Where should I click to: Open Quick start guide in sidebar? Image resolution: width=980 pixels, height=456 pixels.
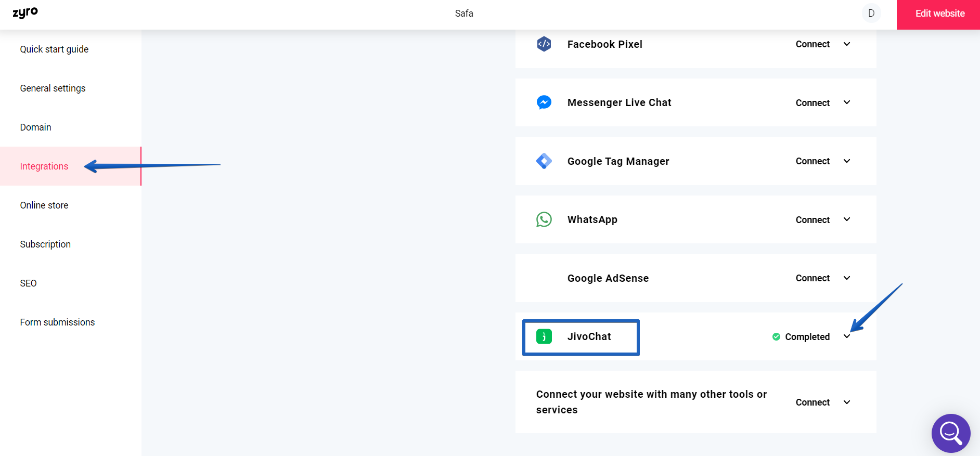[71, 49]
